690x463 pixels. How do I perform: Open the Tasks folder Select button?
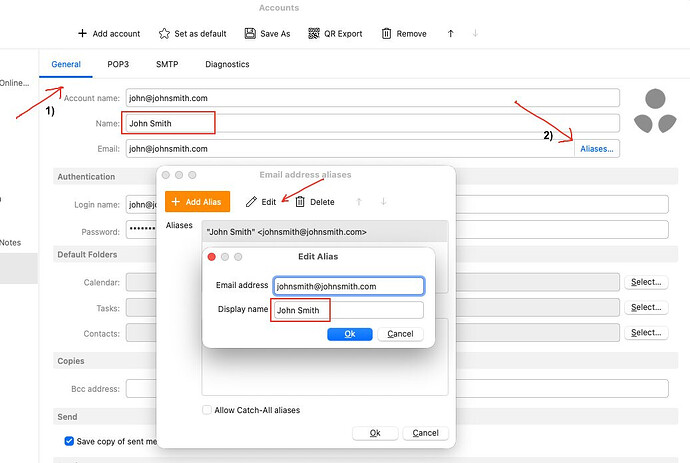click(x=645, y=308)
